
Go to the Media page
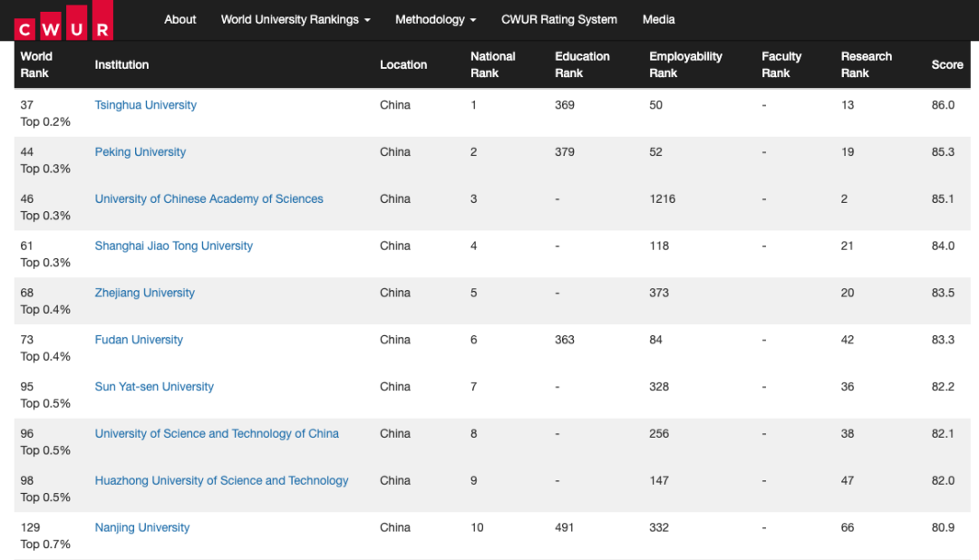pyautogui.click(x=658, y=20)
